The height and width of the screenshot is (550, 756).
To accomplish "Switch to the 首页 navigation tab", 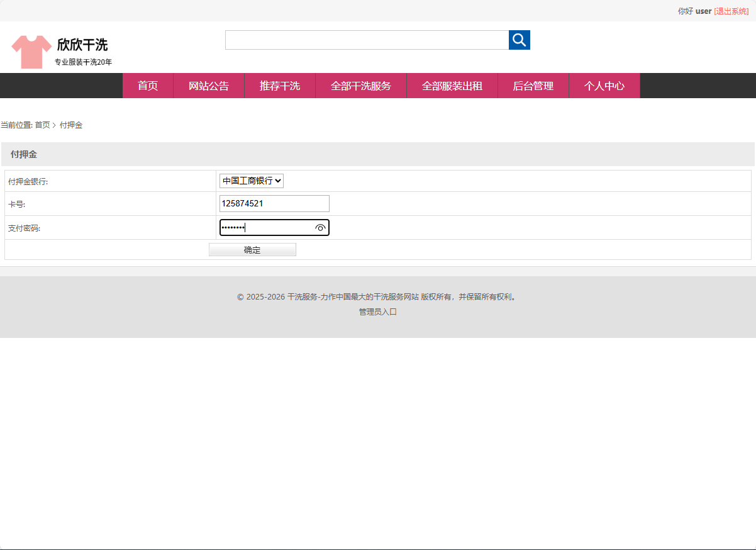I will [x=148, y=86].
